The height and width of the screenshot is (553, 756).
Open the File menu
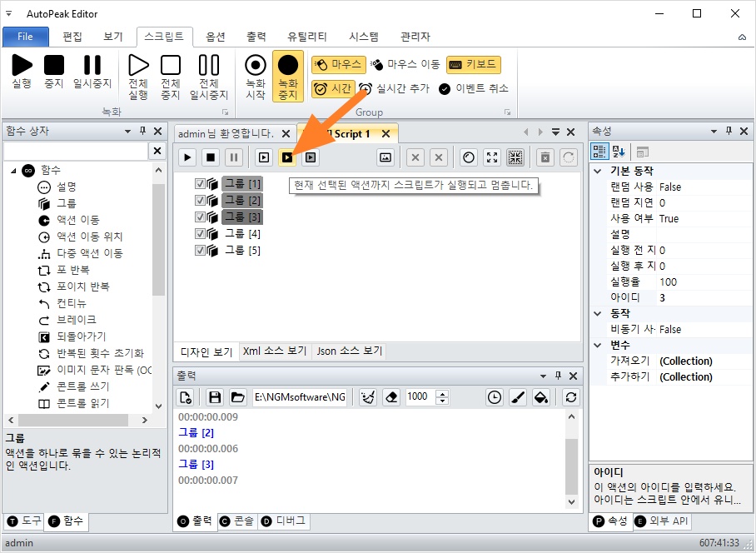click(26, 37)
